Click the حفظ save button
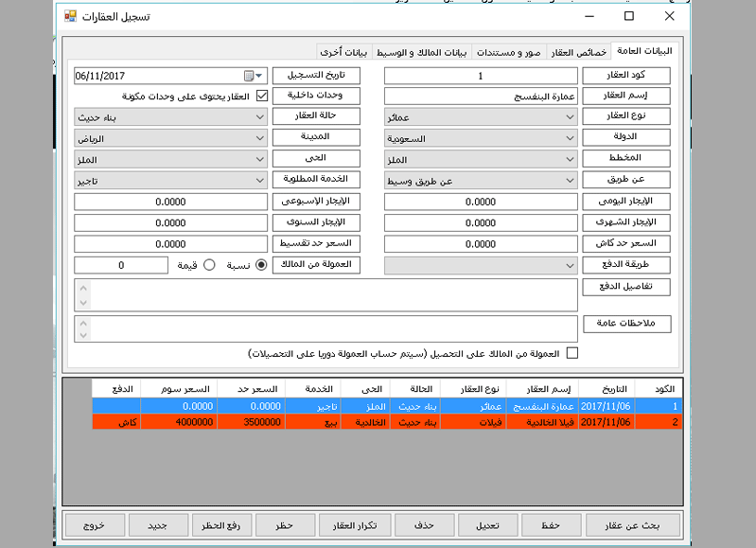 click(551, 525)
